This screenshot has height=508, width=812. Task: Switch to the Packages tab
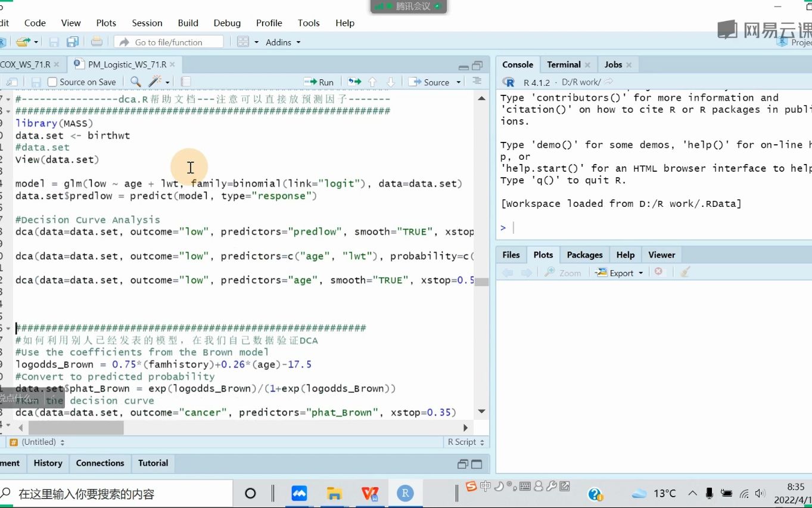point(584,255)
